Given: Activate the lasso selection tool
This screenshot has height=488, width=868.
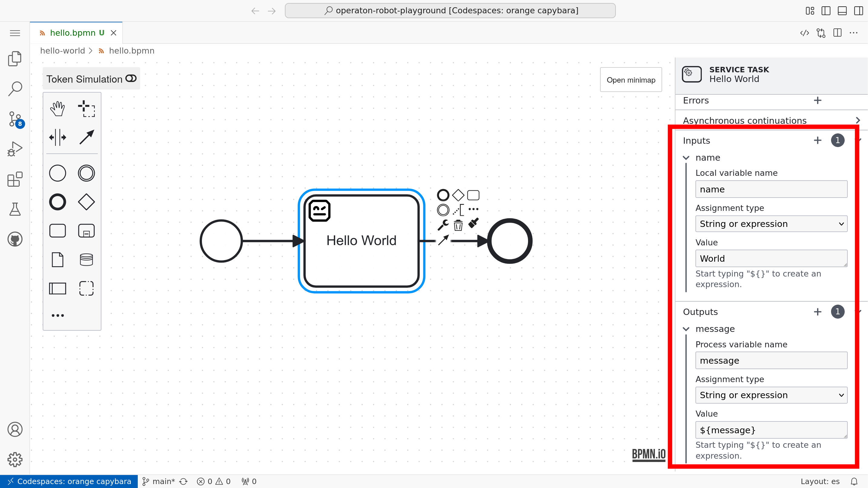Looking at the screenshot, I should tap(86, 108).
